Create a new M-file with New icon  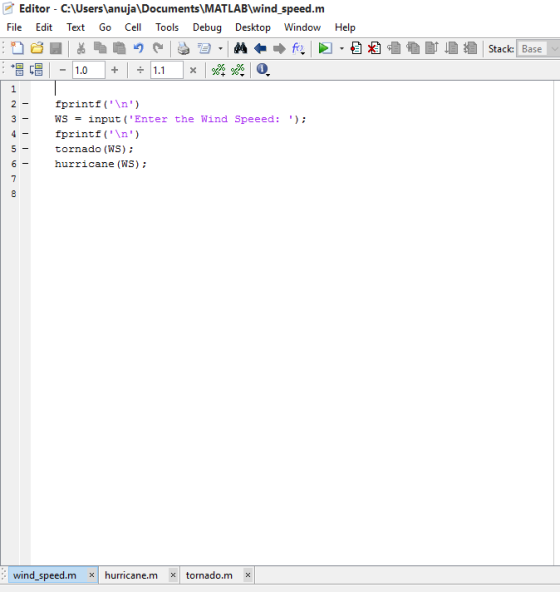[x=17, y=48]
